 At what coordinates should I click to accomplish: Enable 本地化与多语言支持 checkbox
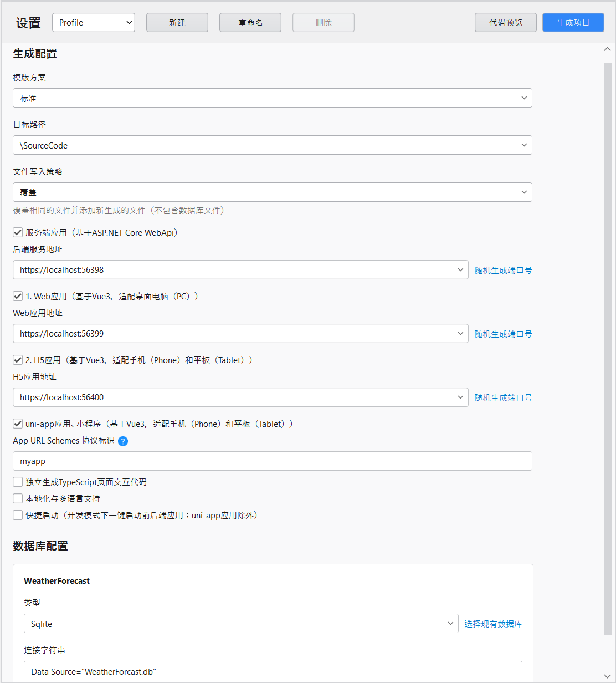pyautogui.click(x=18, y=498)
